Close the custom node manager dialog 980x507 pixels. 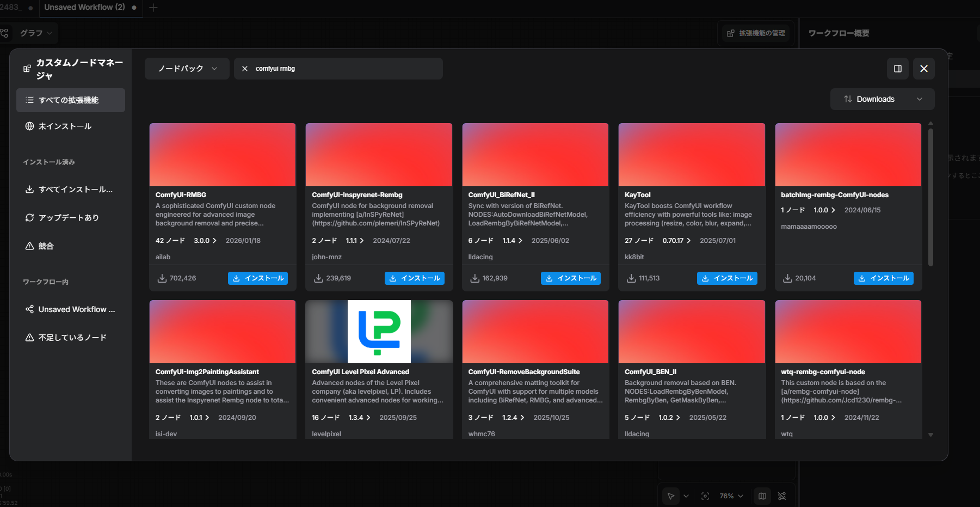coord(924,69)
